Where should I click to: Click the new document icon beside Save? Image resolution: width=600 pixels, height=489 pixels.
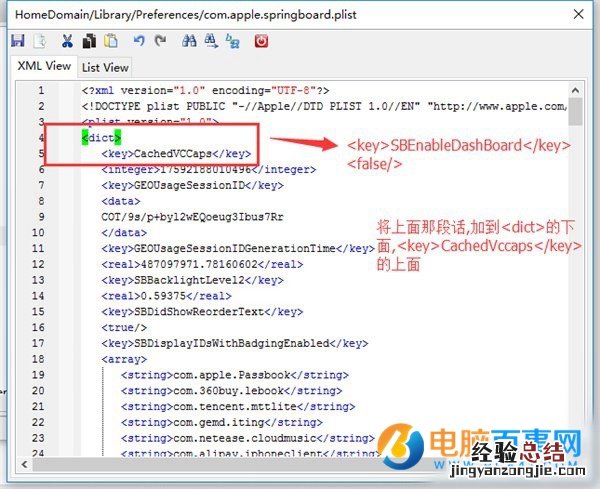40,41
